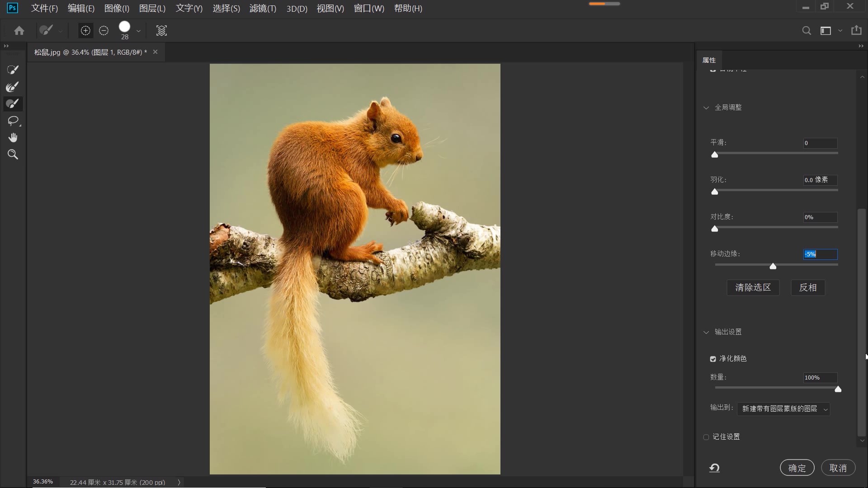
Task: Uncheck the 净化颜色 checkbox
Action: (713, 359)
